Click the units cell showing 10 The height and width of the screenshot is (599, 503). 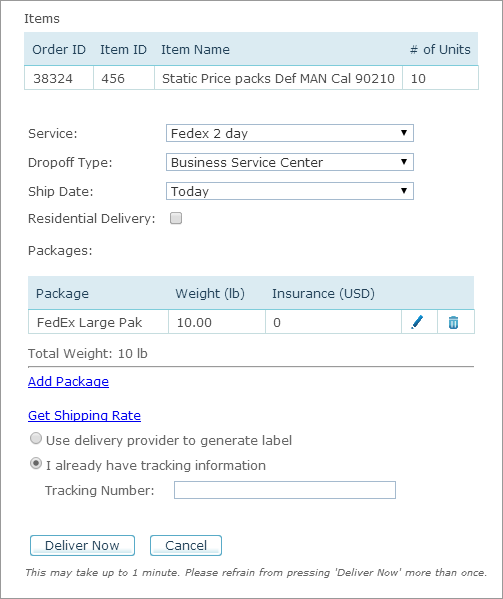(x=440, y=78)
